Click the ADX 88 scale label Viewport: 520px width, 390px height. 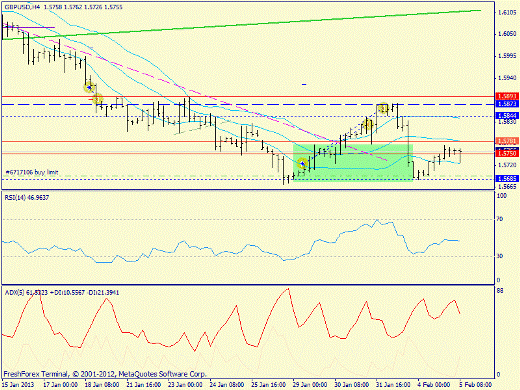pyautogui.click(x=500, y=291)
